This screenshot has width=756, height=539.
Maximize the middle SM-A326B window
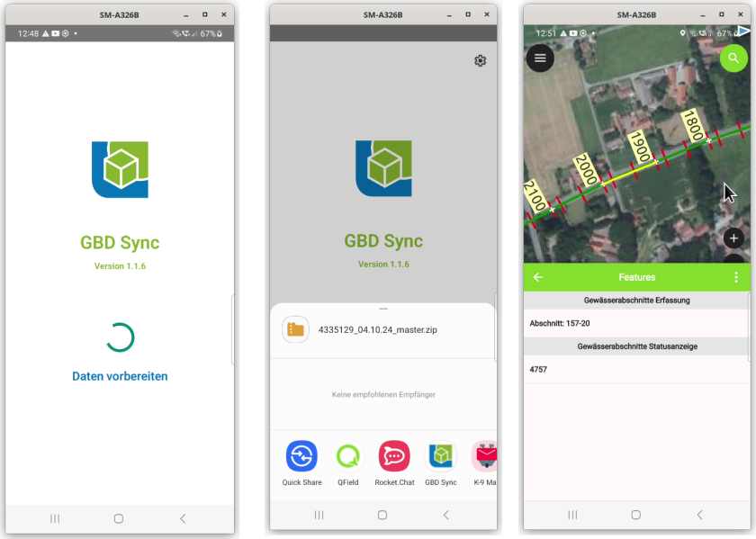pyautogui.click(x=468, y=15)
